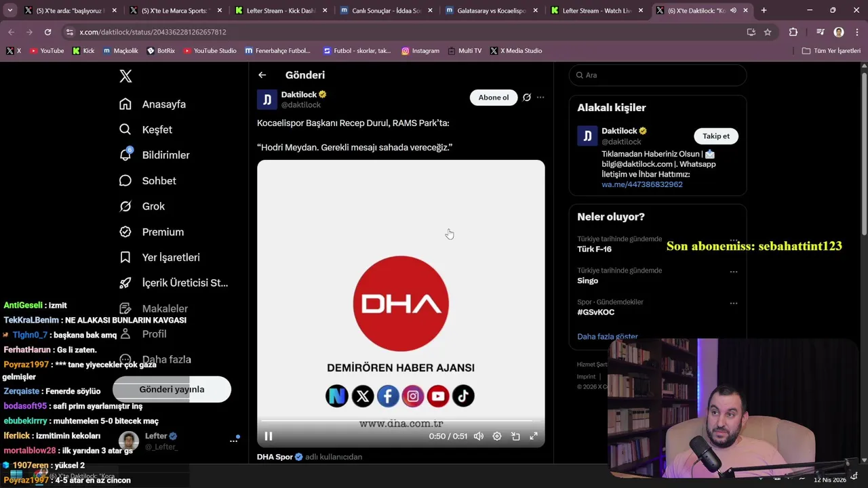Open Maçkolik bookmark
Viewport: 868px width, 488px height.
(x=121, y=51)
